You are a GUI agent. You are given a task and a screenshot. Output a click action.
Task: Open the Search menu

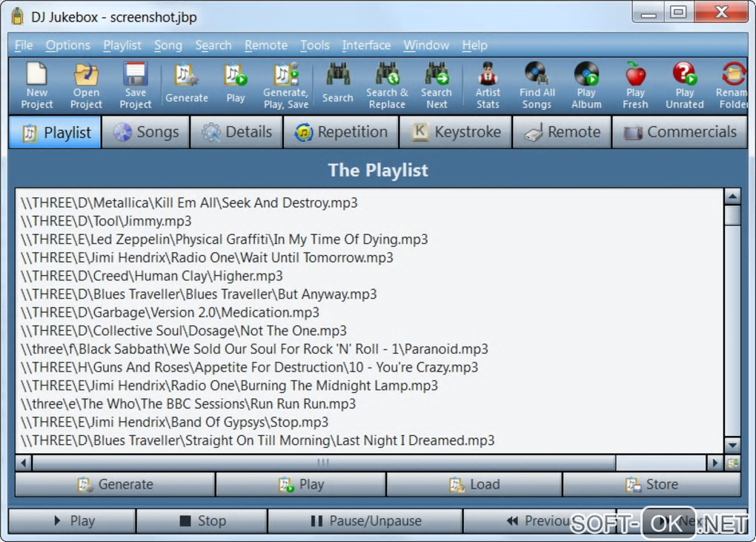[213, 45]
